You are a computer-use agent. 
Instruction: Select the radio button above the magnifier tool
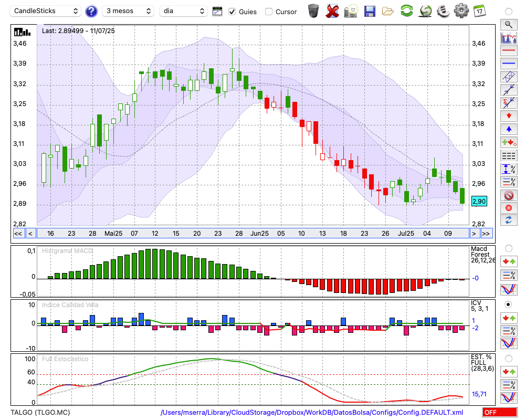509,12
